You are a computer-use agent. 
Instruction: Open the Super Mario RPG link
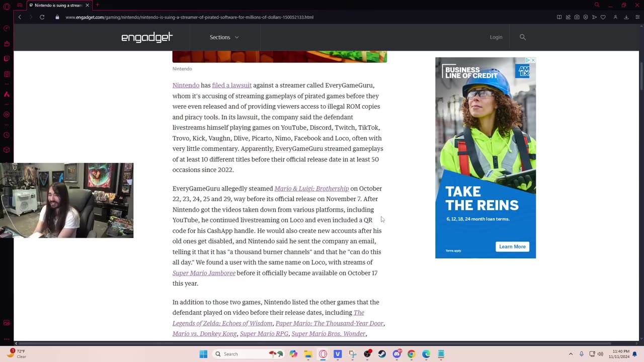point(264,334)
